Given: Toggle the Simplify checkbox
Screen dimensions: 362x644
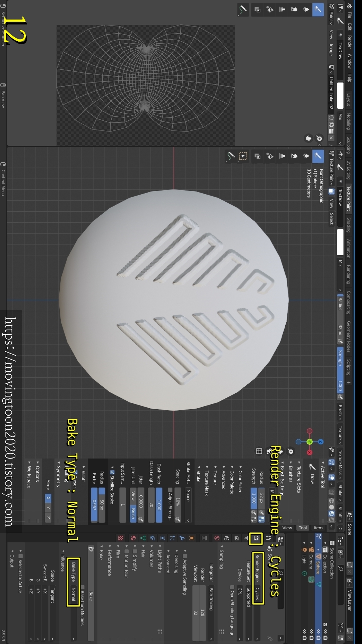Looking at the screenshot, I should click(x=135, y=551).
